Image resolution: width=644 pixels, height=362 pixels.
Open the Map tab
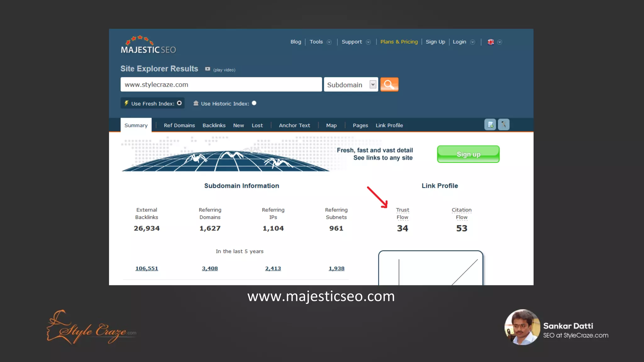tap(331, 125)
